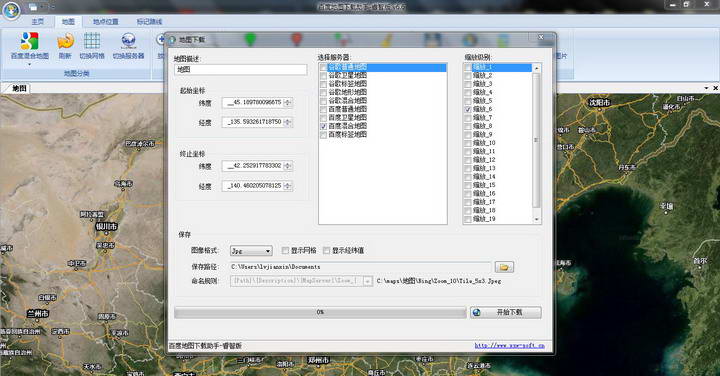Click the save icon in quick access toolbar
Screen dimensions: 720x376
coord(33,7)
